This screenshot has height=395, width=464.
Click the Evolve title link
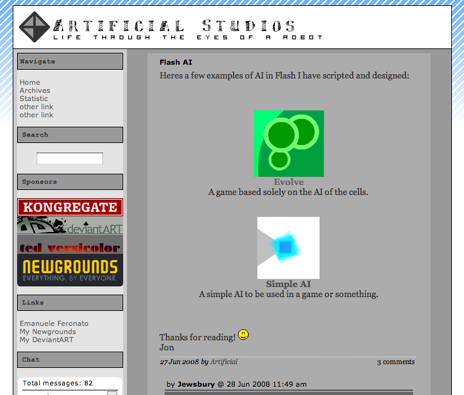tap(289, 182)
